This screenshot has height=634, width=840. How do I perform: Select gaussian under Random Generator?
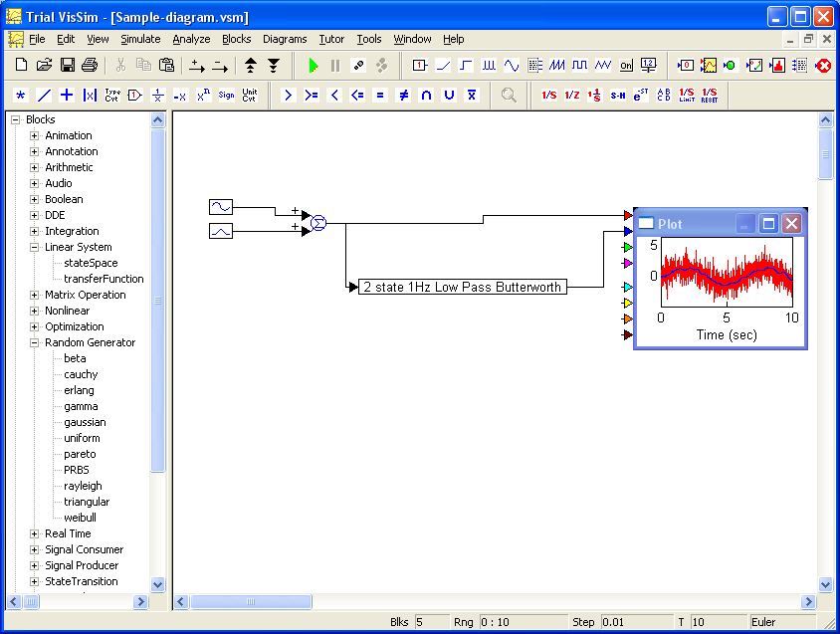coord(85,422)
